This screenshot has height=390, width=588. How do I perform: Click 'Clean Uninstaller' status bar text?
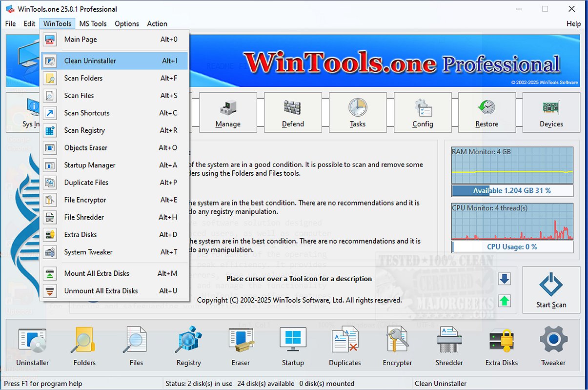click(x=441, y=384)
